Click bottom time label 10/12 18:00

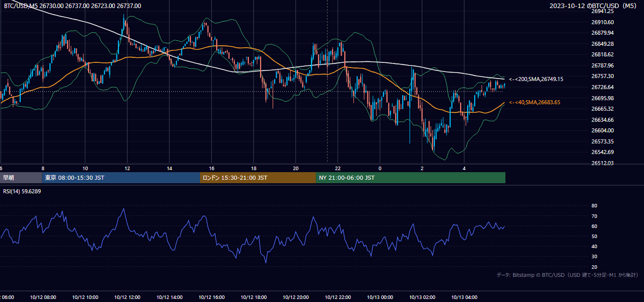point(253,297)
